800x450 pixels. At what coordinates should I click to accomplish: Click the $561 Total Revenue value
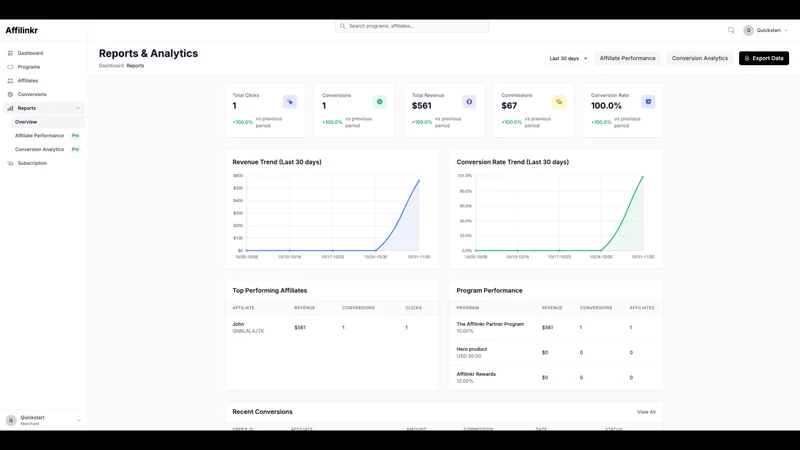(x=421, y=106)
